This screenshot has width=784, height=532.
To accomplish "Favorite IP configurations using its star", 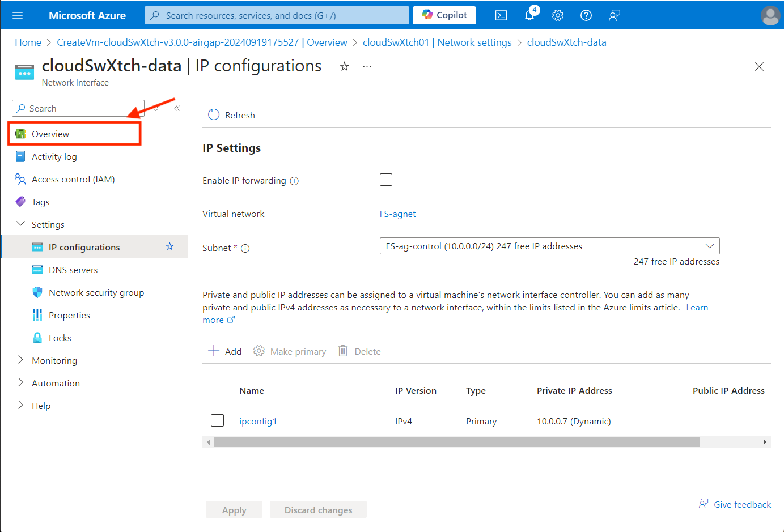I will (x=169, y=246).
